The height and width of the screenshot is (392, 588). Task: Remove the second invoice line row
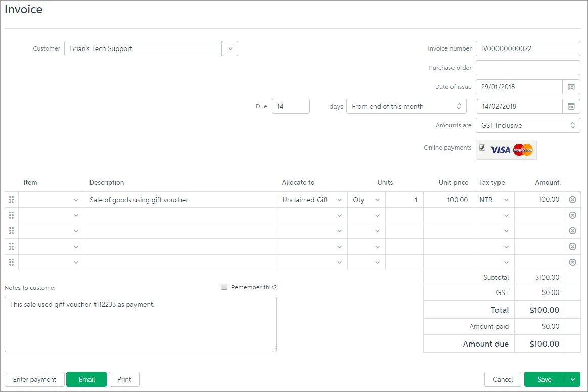click(573, 215)
